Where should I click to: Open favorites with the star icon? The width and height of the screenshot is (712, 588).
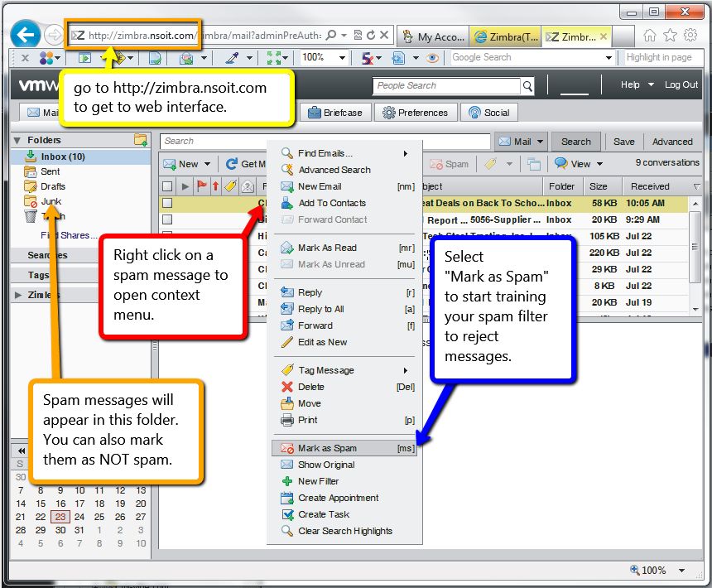pos(671,35)
